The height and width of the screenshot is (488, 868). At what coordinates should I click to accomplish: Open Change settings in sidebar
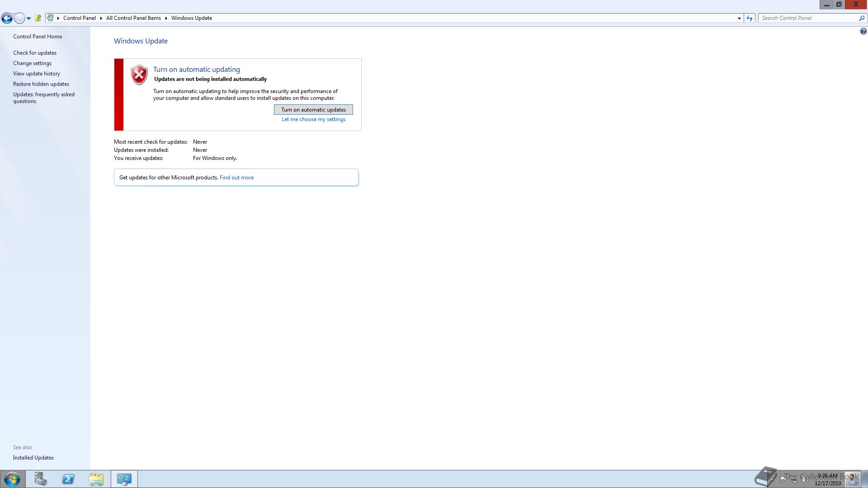(32, 63)
